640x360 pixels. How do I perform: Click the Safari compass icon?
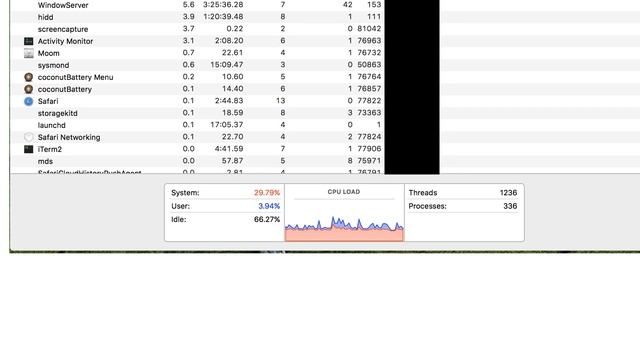click(x=29, y=101)
